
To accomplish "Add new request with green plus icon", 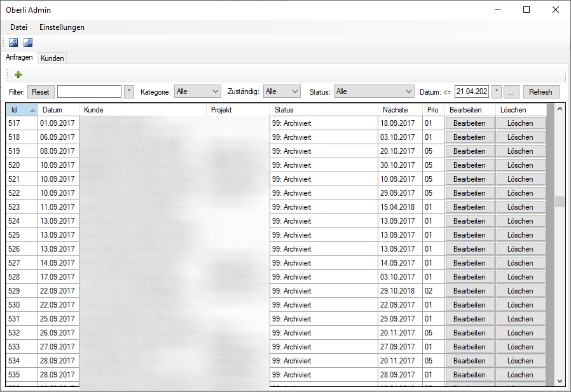I will tap(18, 74).
